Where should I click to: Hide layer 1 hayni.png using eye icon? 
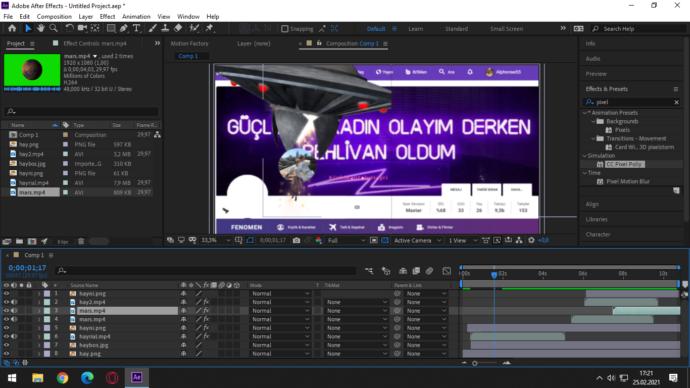(6, 293)
